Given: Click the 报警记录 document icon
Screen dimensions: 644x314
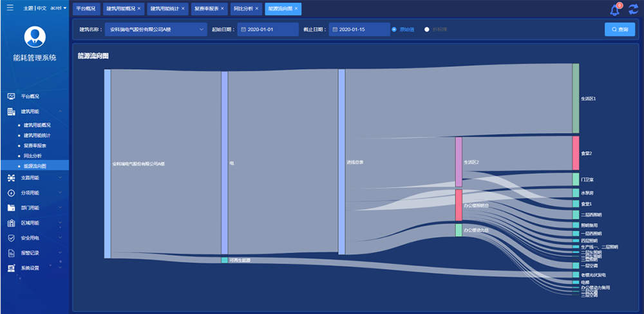Looking at the screenshot, I should click(x=11, y=253).
